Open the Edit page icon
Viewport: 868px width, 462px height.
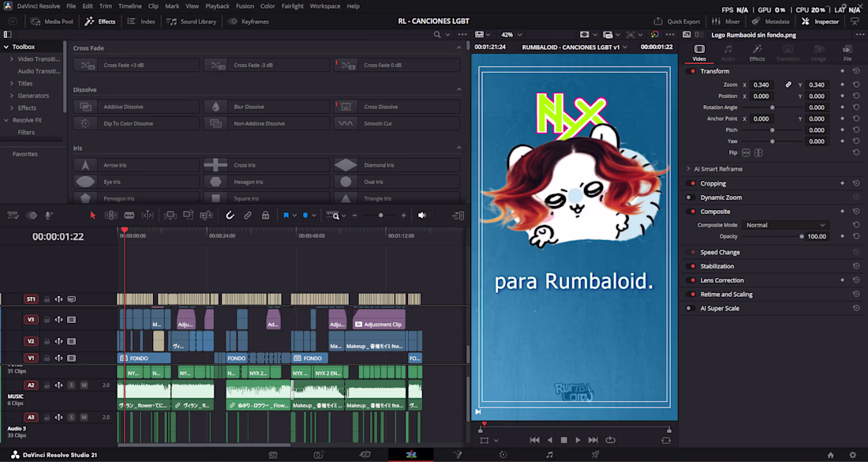tap(411, 455)
